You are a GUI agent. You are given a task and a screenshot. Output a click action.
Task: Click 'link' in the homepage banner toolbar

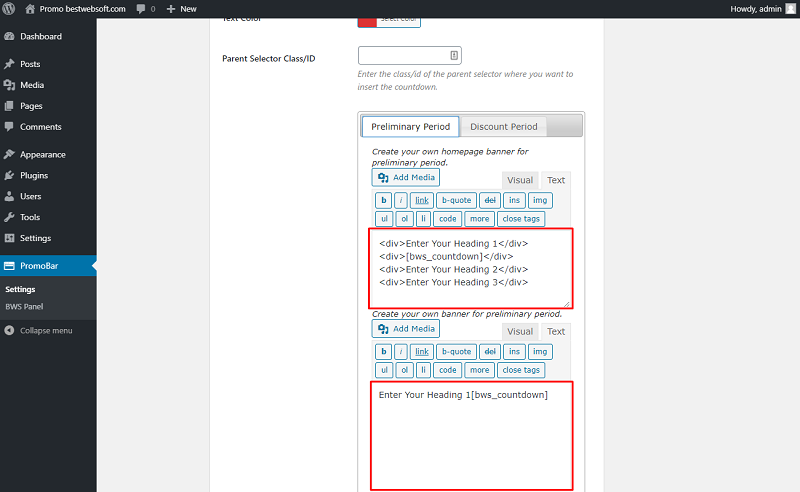click(x=422, y=200)
